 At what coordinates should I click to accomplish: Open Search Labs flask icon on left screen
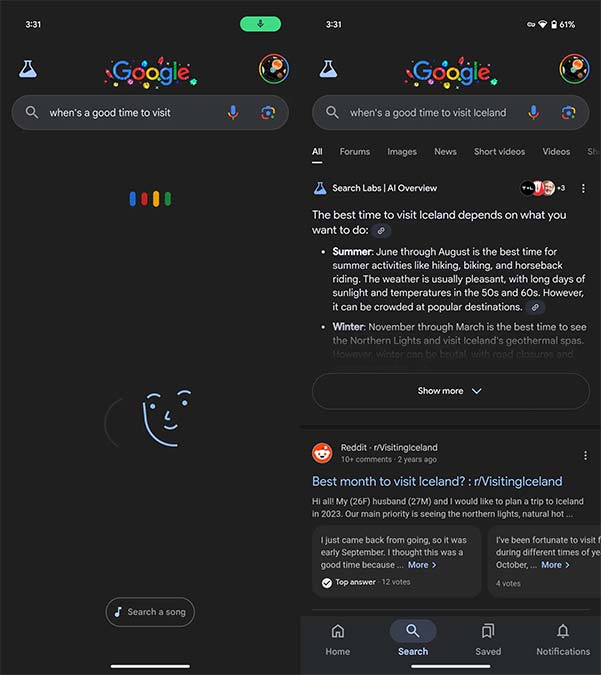[x=28, y=69]
